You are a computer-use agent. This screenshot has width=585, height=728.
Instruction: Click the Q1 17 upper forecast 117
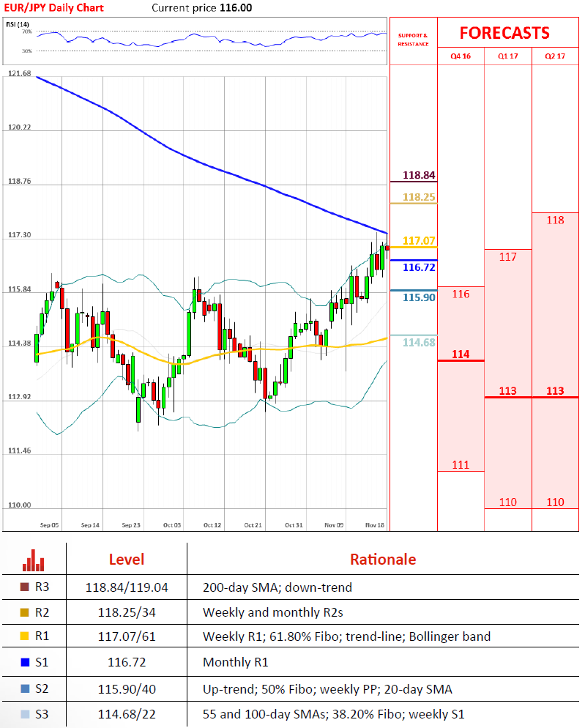tap(508, 257)
